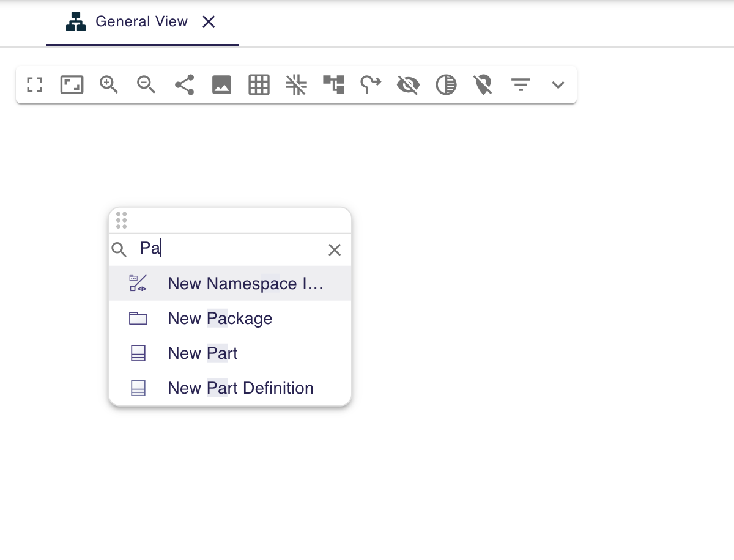The image size is (734, 560).
Task: Click the export as image icon
Action: click(221, 85)
